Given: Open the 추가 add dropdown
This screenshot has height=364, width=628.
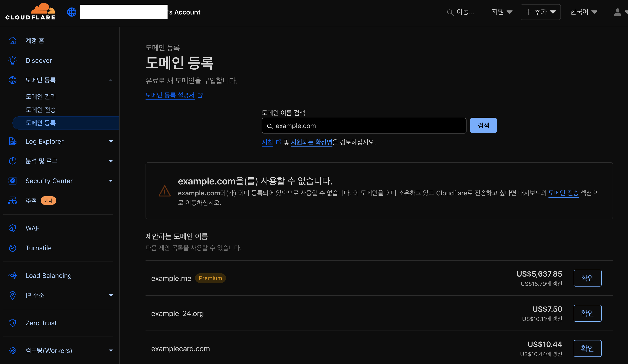Looking at the screenshot, I should pyautogui.click(x=541, y=12).
